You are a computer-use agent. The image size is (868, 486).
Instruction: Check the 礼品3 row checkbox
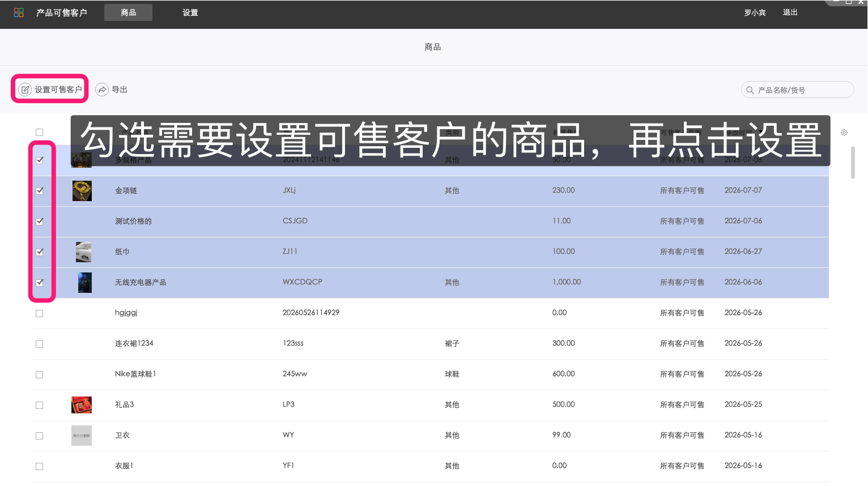tap(40, 405)
